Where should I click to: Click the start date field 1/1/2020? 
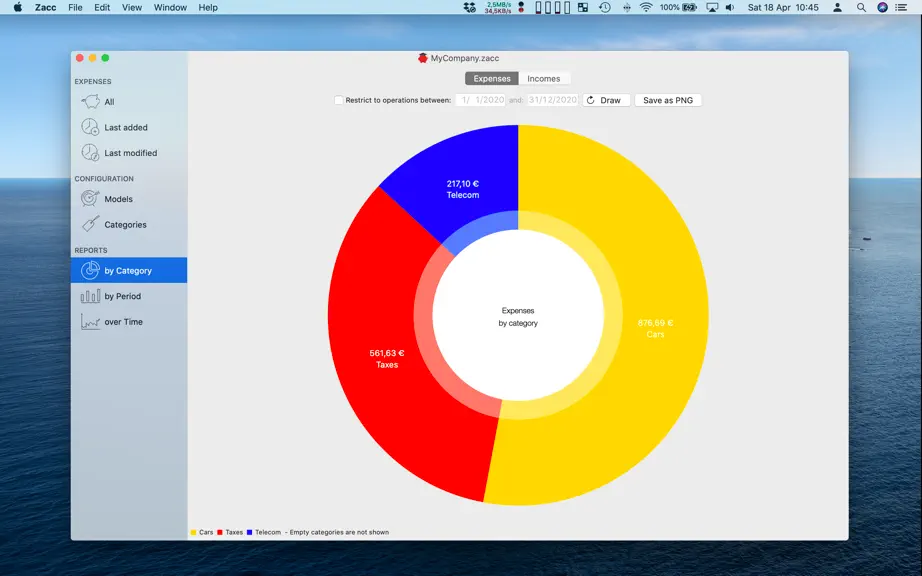point(480,101)
